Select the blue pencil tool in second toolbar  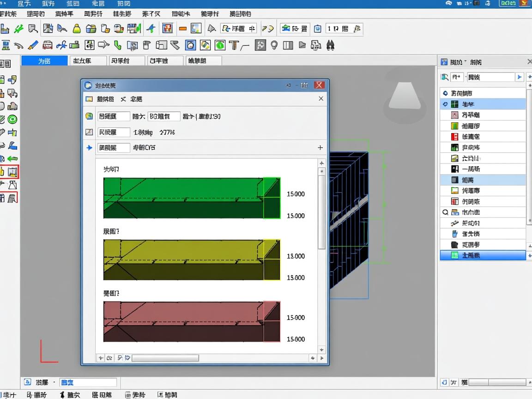tap(33, 45)
